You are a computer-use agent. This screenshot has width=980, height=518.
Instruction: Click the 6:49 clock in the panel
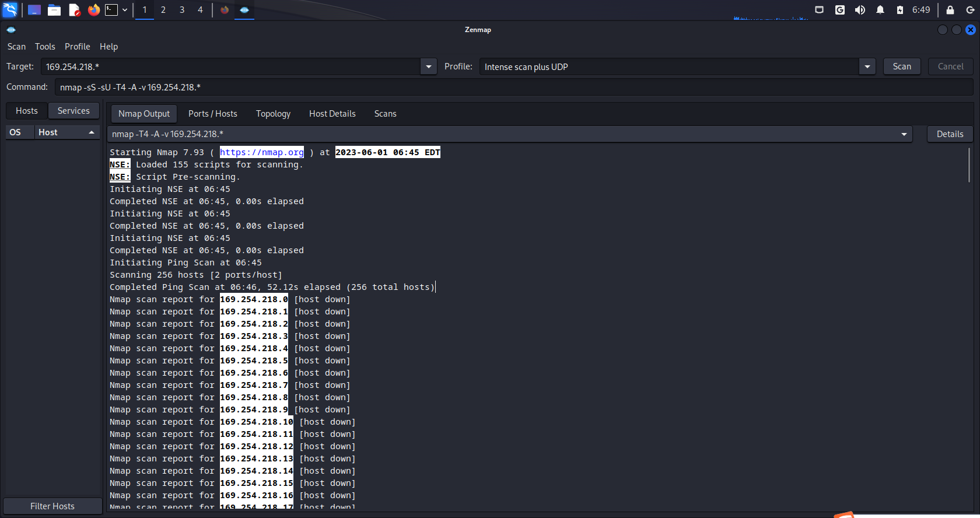(x=921, y=10)
